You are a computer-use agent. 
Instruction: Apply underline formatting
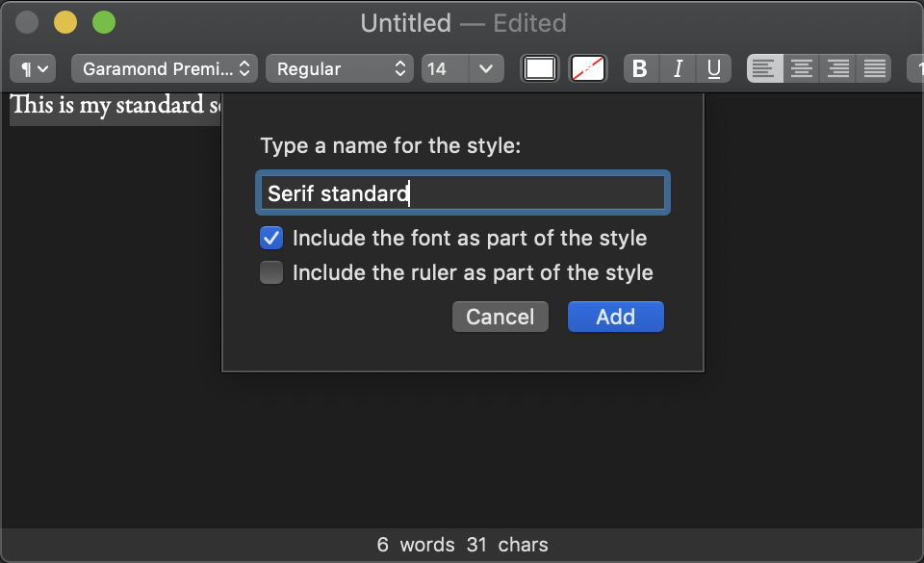[713, 68]
